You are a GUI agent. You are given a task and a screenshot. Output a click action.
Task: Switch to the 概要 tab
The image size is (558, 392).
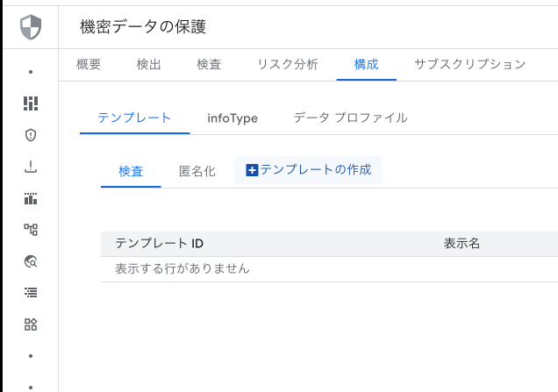pyautogui.click(x=89, y=64)
